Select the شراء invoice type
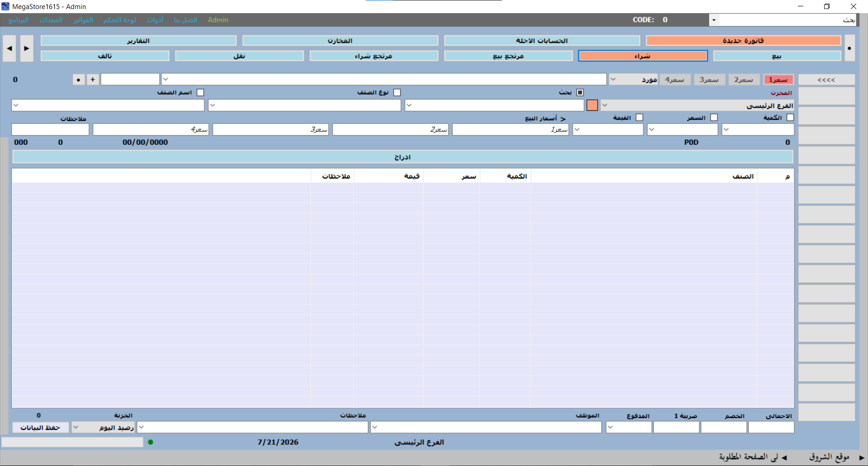 [x=642, y=56]
